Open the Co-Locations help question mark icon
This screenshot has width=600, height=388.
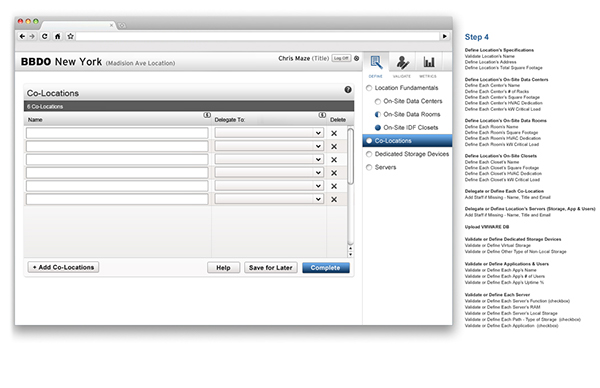coord(348,90)
